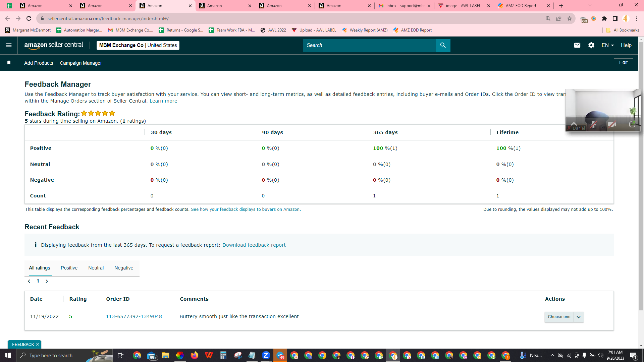The height and width of the screenshot is (362, 644).
Task: Toggle camera in video overlay
Action: (x=612, y=124)
